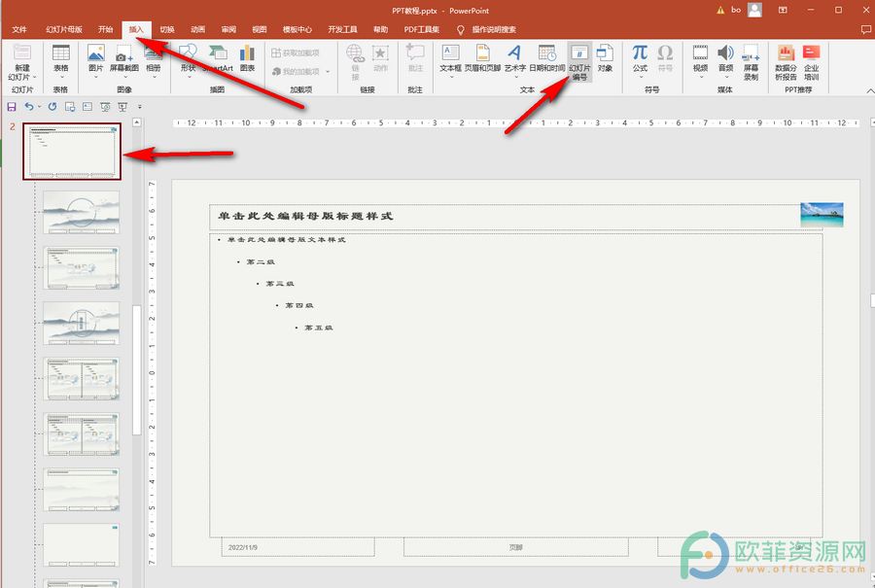This screenshot has height=588, width=875.
Task: Select the beach picture in slide corner
Action: coord(822,215)
